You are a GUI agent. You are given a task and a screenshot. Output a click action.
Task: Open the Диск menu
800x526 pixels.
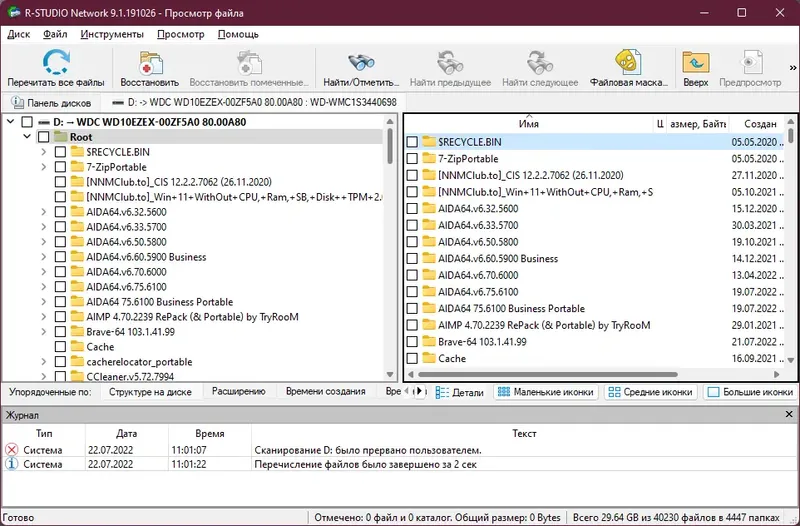point(19,34)
